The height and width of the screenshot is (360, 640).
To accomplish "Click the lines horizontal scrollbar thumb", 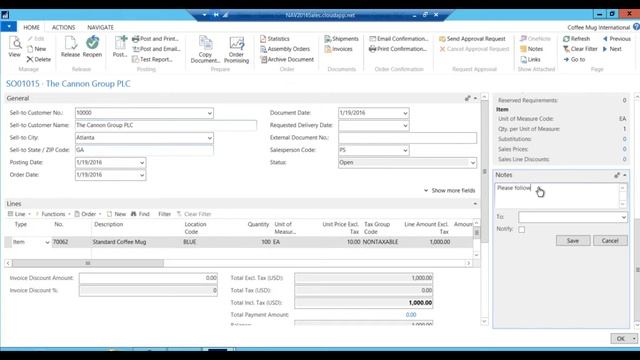I will [88, 263].
